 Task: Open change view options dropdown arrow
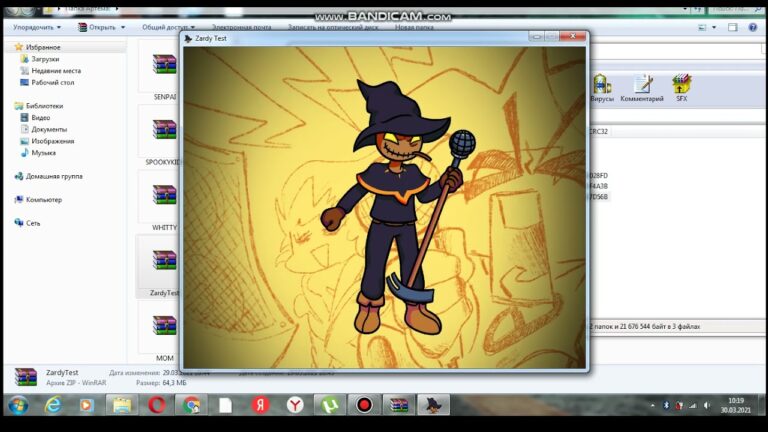tap(714, 27)
